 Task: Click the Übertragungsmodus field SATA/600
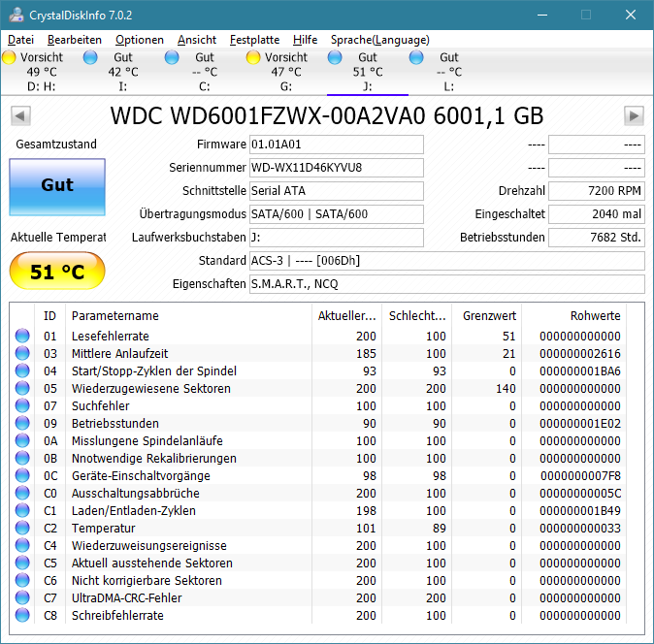337,214
